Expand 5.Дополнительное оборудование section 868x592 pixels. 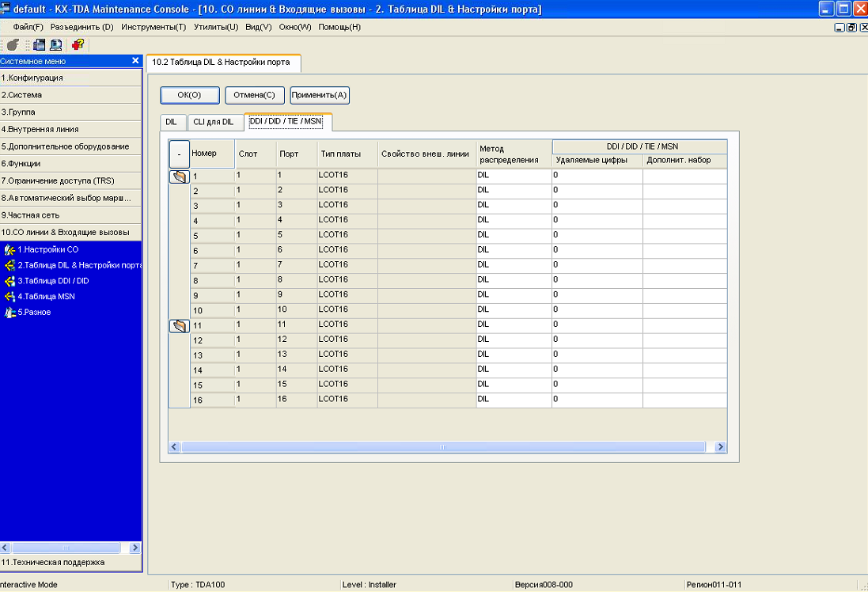(71, 146)
